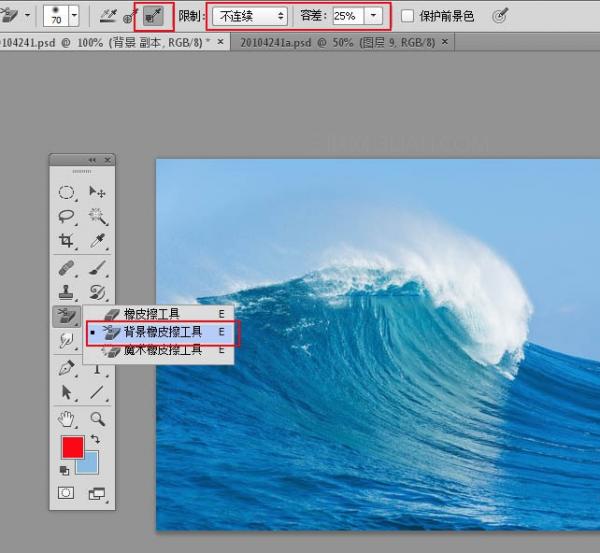
Task: Click the Background Eraser tool in toolbox
Action: (x=66, y=316)
